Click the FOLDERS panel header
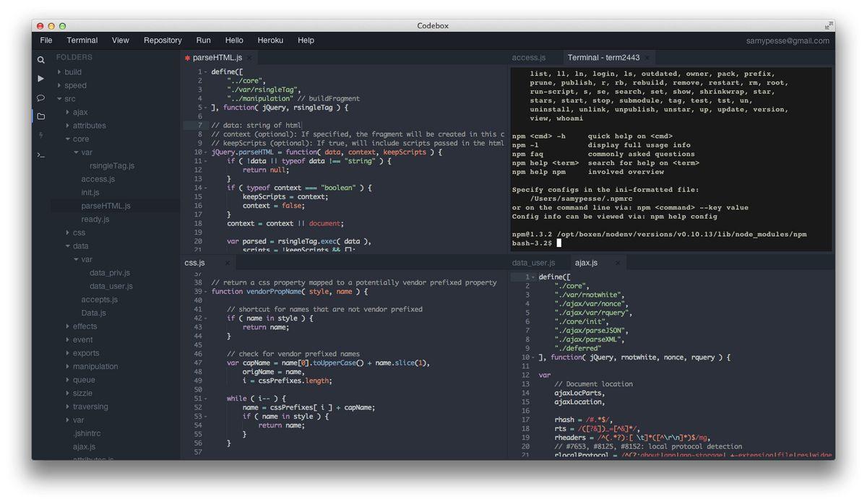867x504 pixels. 74,57
